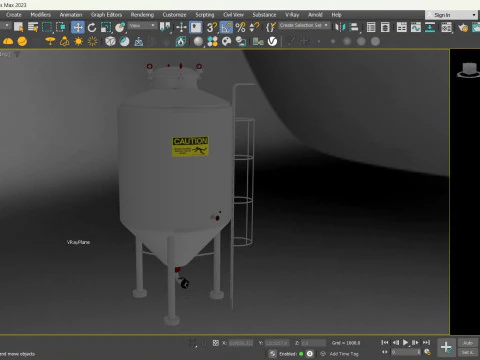Show the Ribbon toggle icon
The height and width of the screenshot is (360, 480).
(x=402, y=27)
